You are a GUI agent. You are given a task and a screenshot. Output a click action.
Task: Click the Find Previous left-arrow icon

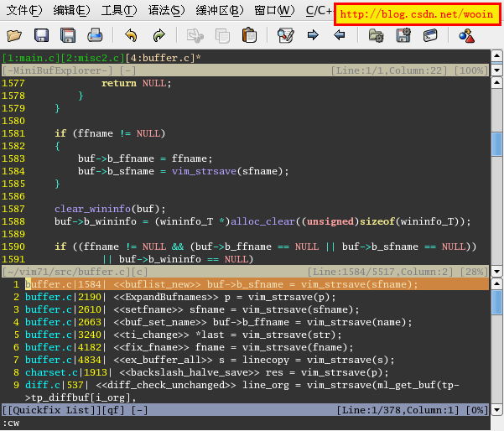340,35
